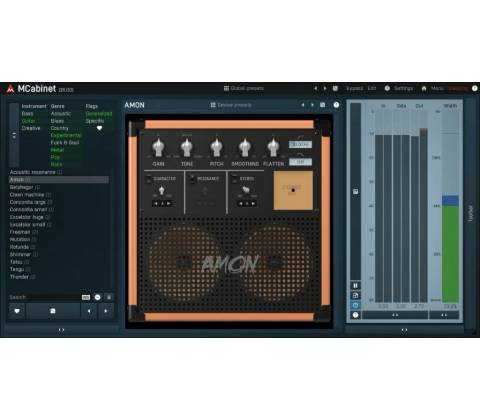Open the Global presets dropdown

244,88
